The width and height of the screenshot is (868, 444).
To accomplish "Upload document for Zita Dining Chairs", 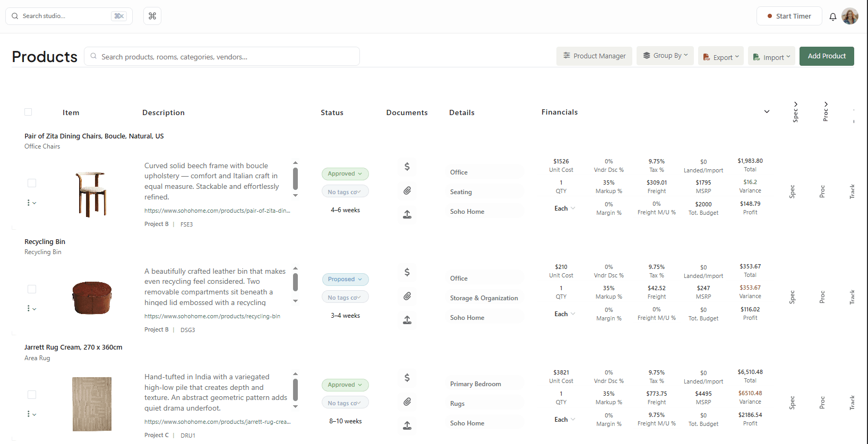I will [407, 214].
